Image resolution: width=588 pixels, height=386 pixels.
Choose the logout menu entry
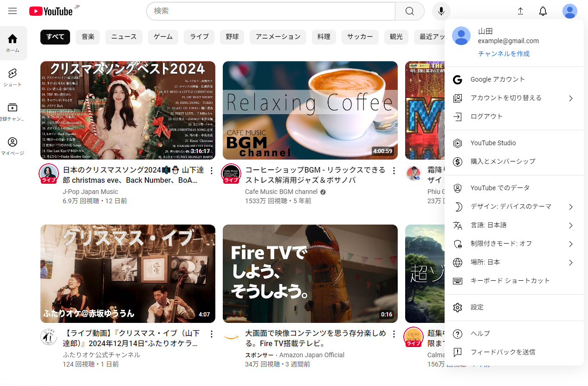coord(486,116)
